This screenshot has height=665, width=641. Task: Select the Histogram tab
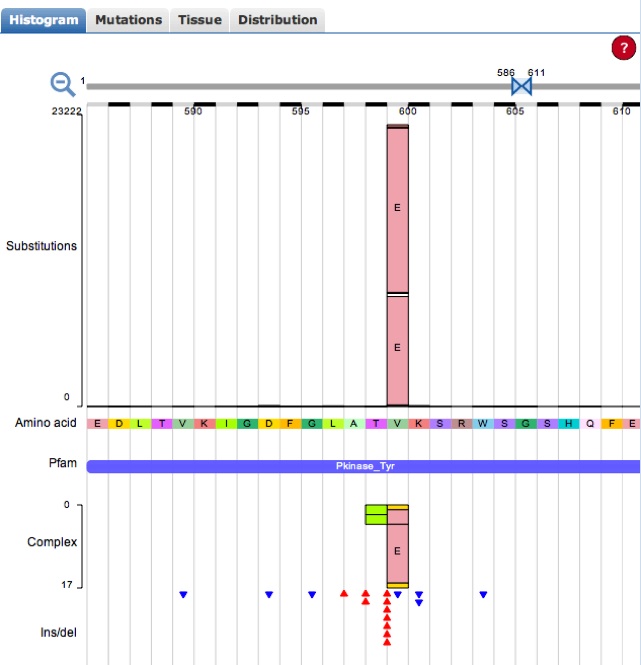tap(43, 19)
